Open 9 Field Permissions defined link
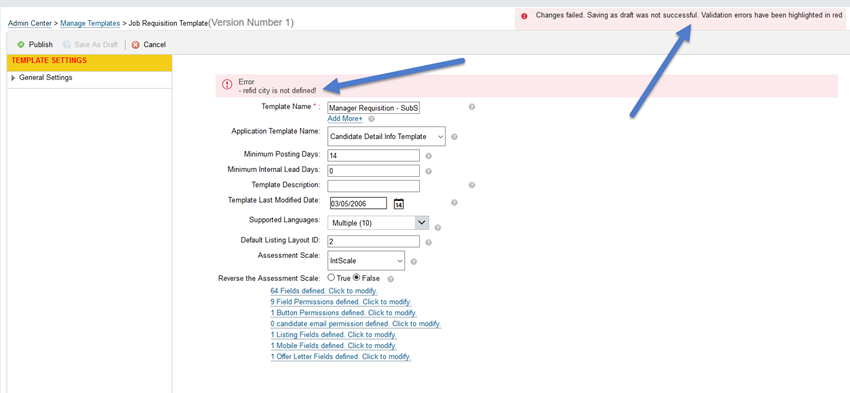This screenshot has height=393, width=850. pos(341,302)
